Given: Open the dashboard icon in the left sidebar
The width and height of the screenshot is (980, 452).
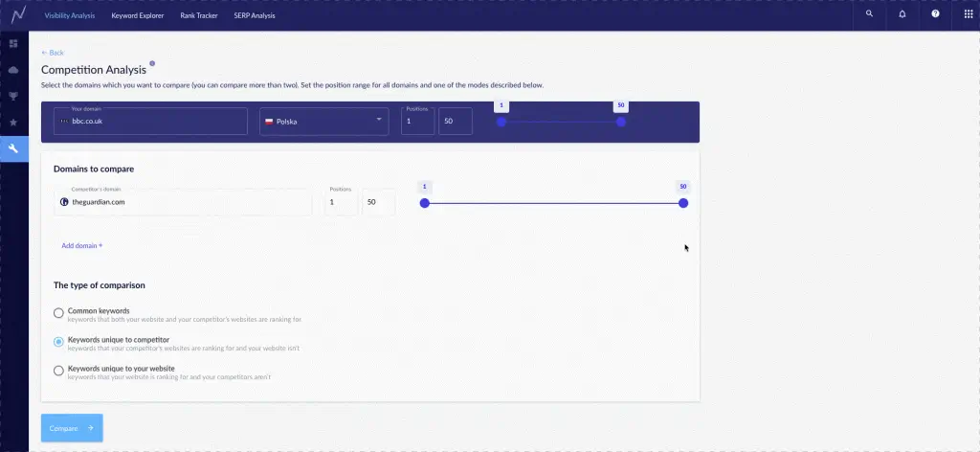Looking at the screenshot, I should 13,44.
